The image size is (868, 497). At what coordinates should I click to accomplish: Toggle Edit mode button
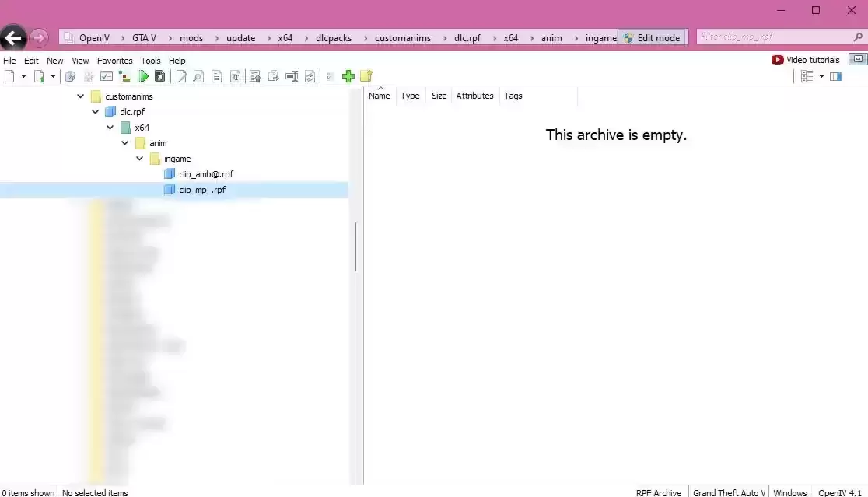pos(652,38)
